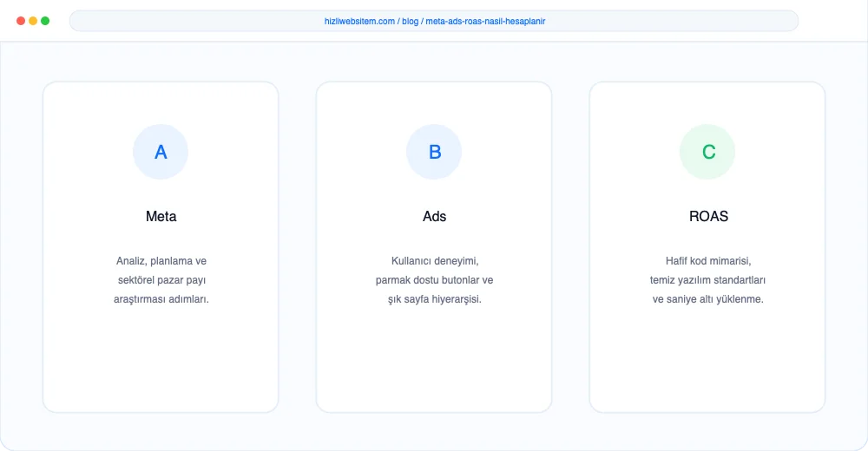The height and width of the screenshot is (451, 868).
Task: Click the red close window button
Action: tap(21, 21)
